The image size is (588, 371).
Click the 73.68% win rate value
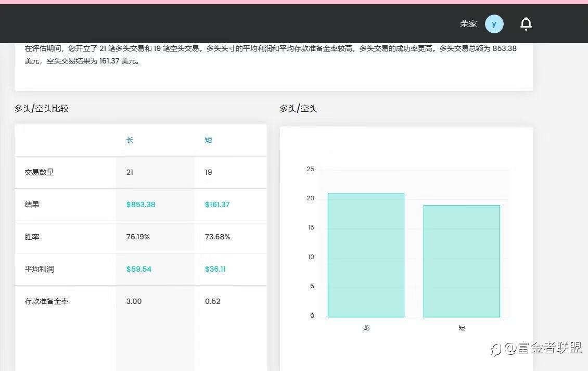point(218,237)
